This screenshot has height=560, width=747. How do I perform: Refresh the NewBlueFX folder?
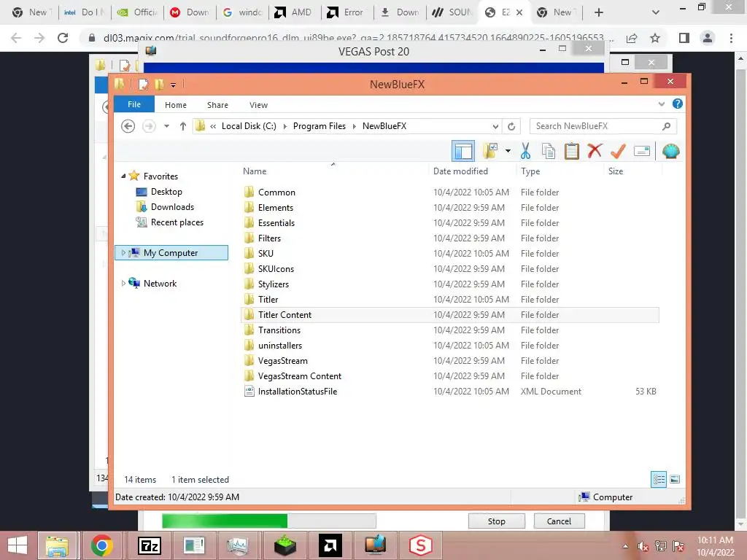511,126
